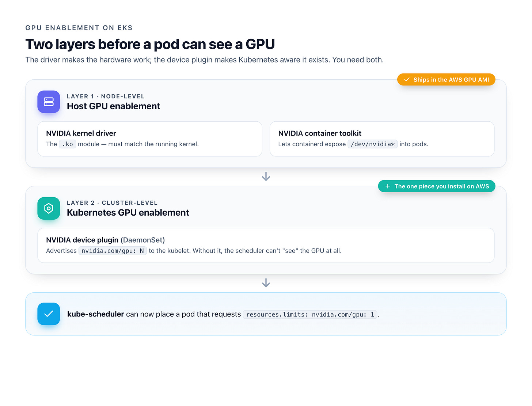The image size is (532, 406).
Task: Click the '(DaemonSet)' text
Action: 143,240
